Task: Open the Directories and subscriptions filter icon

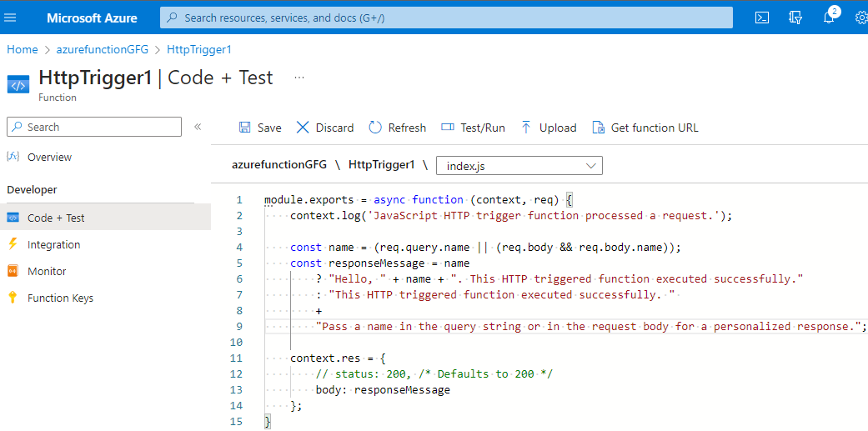Action: [795, 18]
